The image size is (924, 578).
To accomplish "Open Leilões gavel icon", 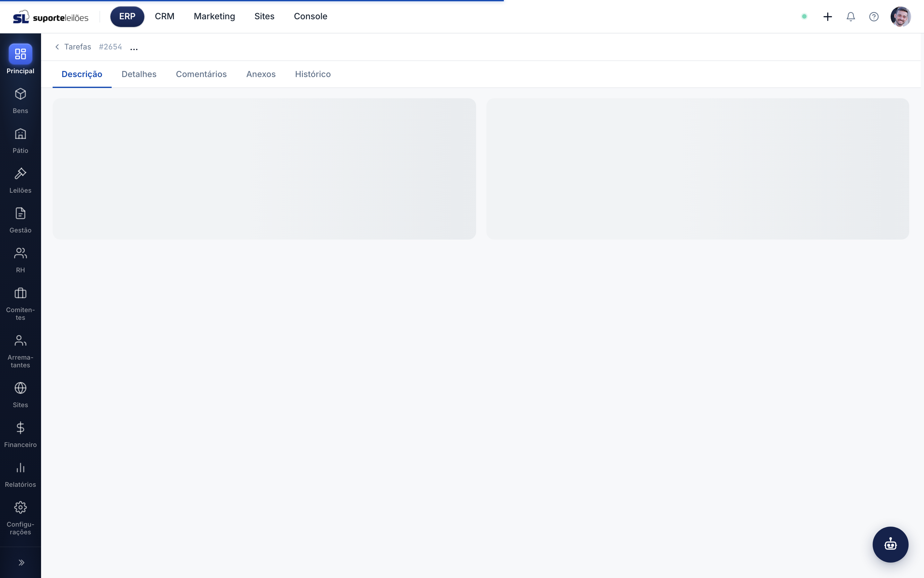I will [x=20, y=173].
